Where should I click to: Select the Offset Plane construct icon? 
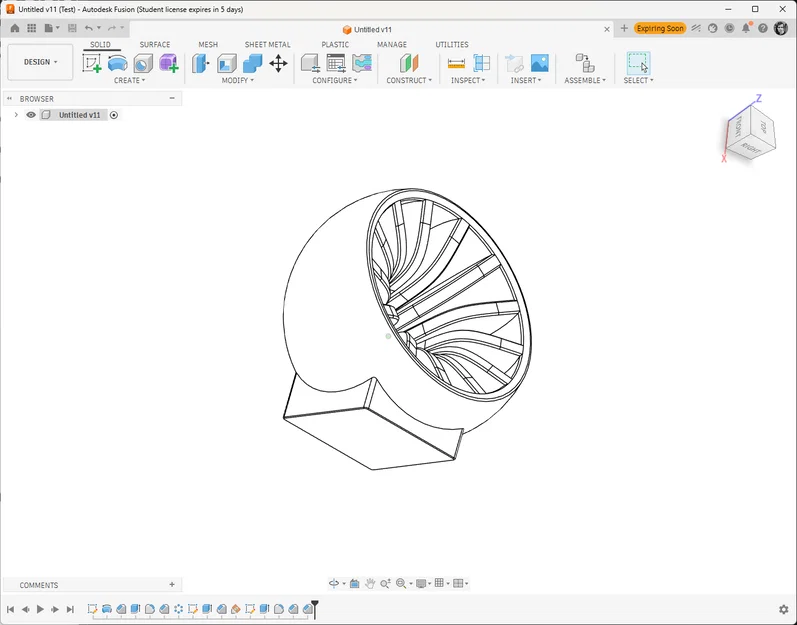pyautogui.click(x=409, y=64)
